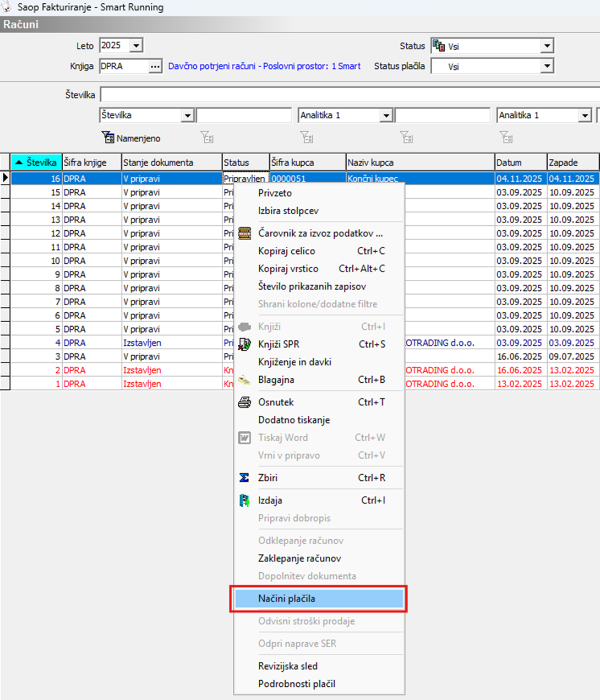Image resolution: width=600 pixels, height=700 pixels.
Task: Click due date 09.07.2025 cell
Action: [571, 356]
